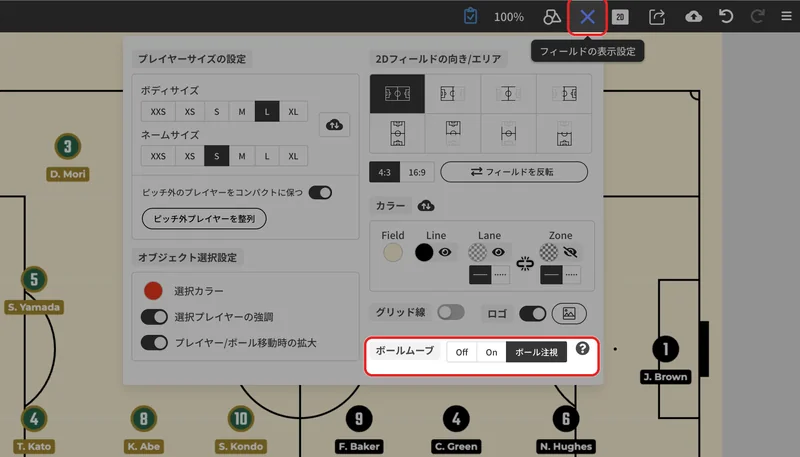Screen dimensions: 800x457
Task: Toggle Line visibility eye icon
Action: click(445, 252)
